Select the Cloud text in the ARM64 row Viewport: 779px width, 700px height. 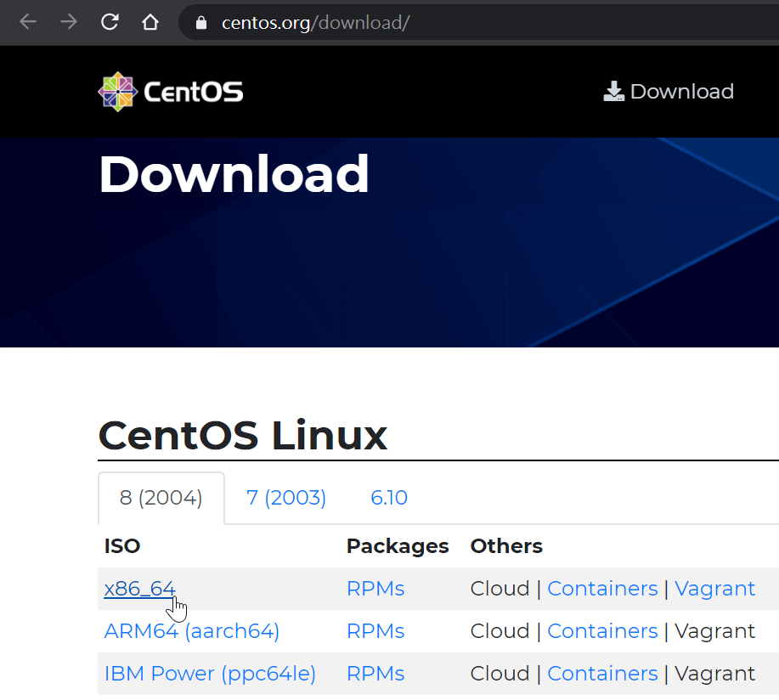pyautogui.click(x=500, y=631)
